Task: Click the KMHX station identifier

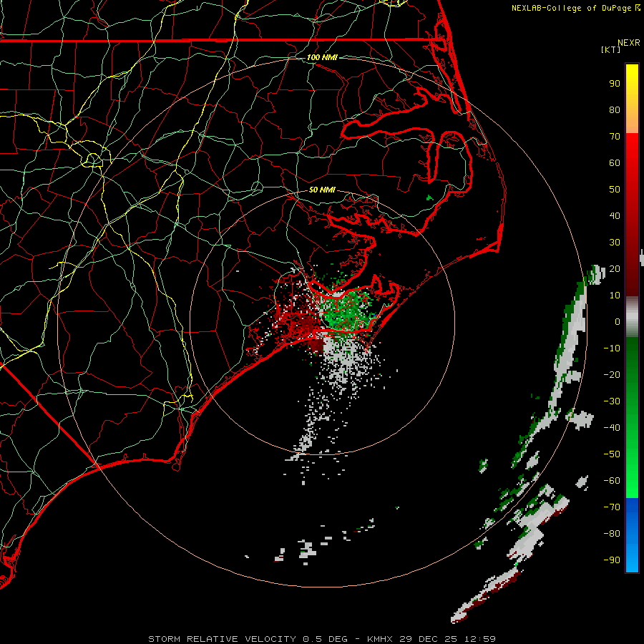Action: (x=380, y=639)
